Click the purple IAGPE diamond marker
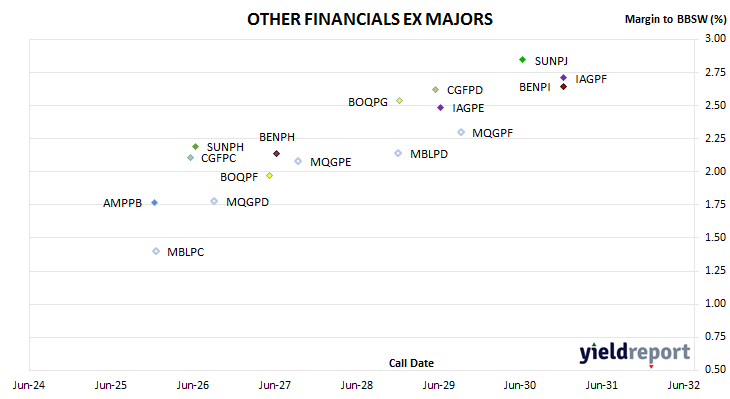This screenshot has width=730, height=399. tap(440, 108)
